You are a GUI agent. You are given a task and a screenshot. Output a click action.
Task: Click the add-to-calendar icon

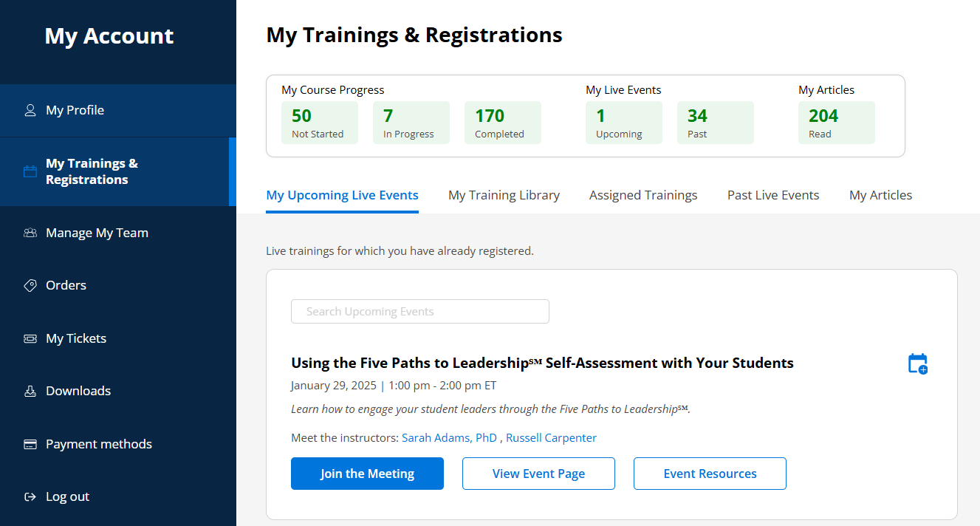pyautogui.click(x=917, y=363)
